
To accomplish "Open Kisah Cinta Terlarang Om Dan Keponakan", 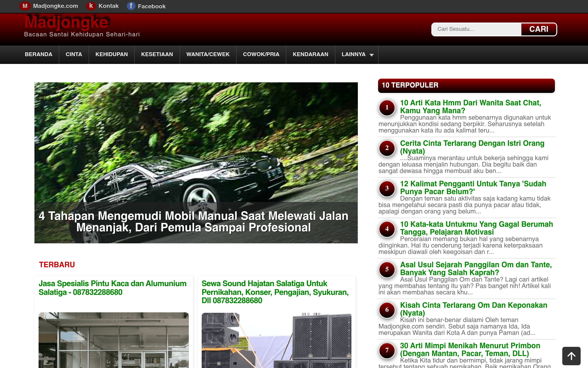I will 474,309.
